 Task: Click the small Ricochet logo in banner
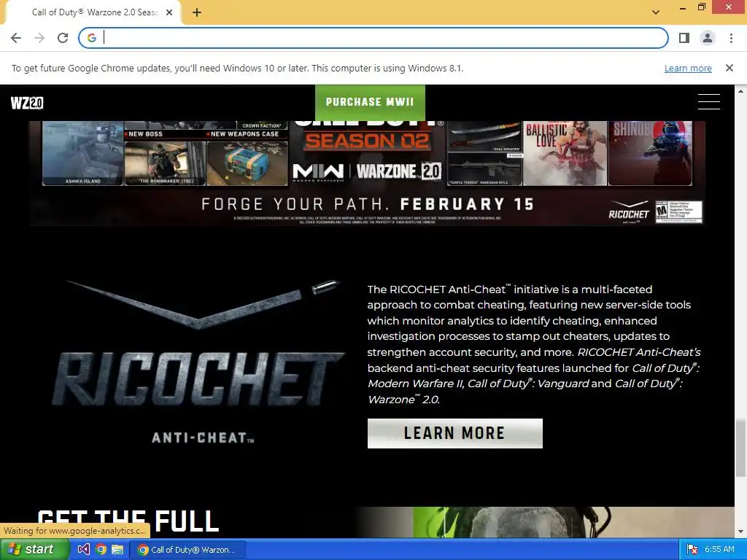pyautogui.click(x=629, y=211)
